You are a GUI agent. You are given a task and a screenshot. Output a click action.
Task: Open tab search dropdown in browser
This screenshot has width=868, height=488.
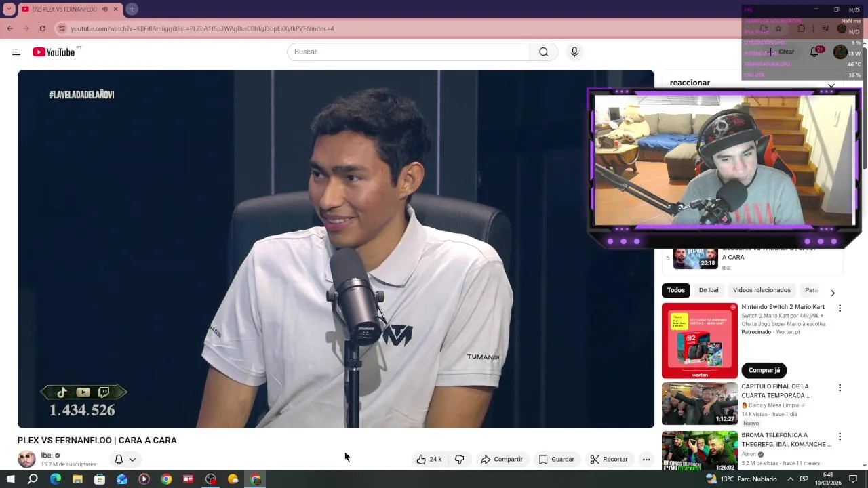(9, 9)
